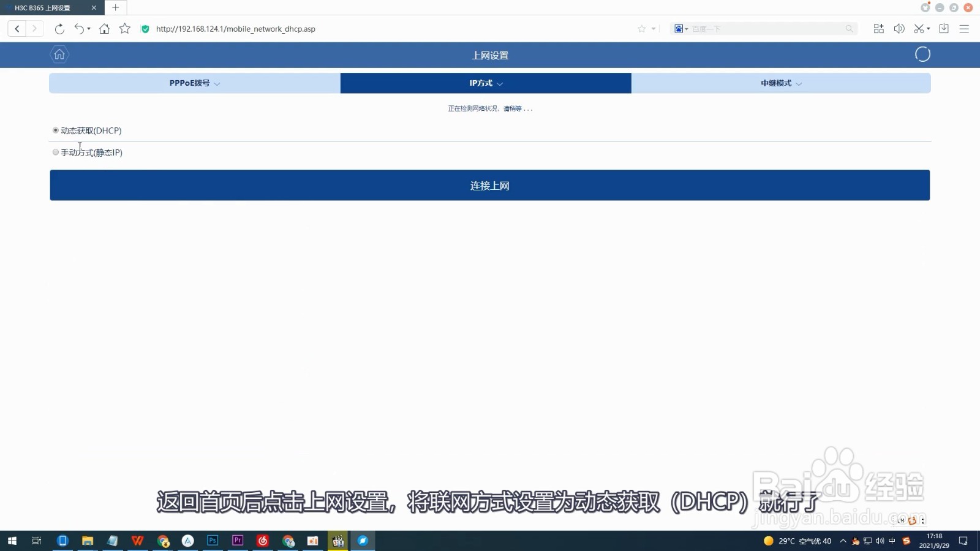Open undo history dropdown arrow
This screenshot has width=980, height=551.
[89, 29]
